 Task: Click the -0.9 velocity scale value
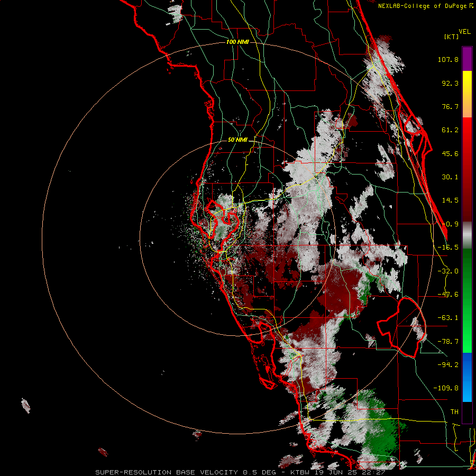pos(450,224)
